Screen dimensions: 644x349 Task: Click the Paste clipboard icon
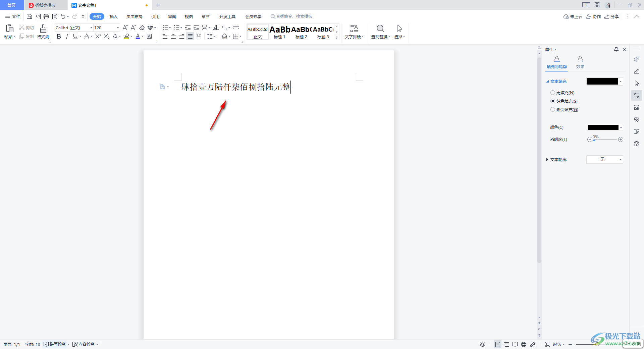[x=10, y=29]
